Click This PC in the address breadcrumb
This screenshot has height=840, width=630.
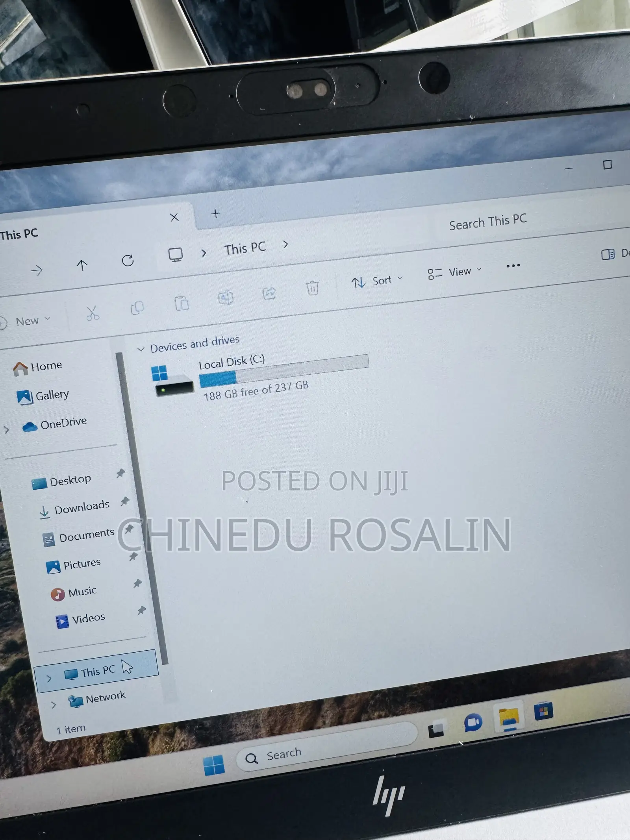(x=245, y=248)
